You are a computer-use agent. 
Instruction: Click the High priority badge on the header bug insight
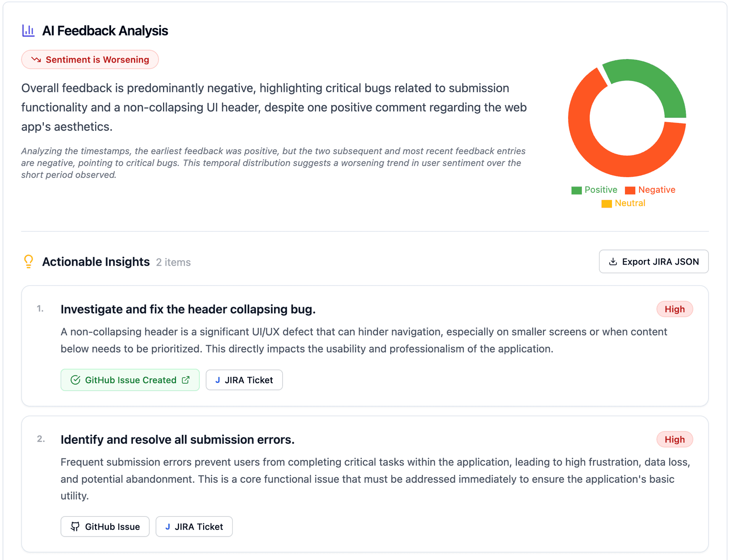pyautogui.click(x=675, y=309)
